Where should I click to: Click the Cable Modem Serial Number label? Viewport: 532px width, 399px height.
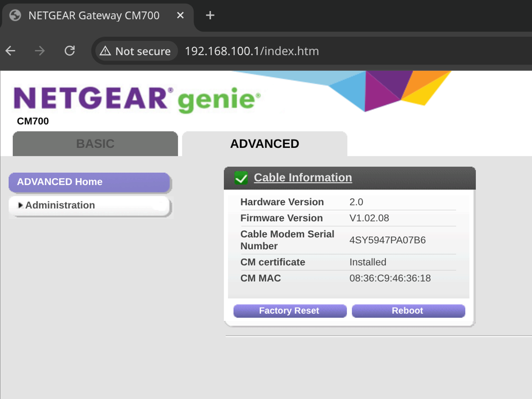coord(287,240)
